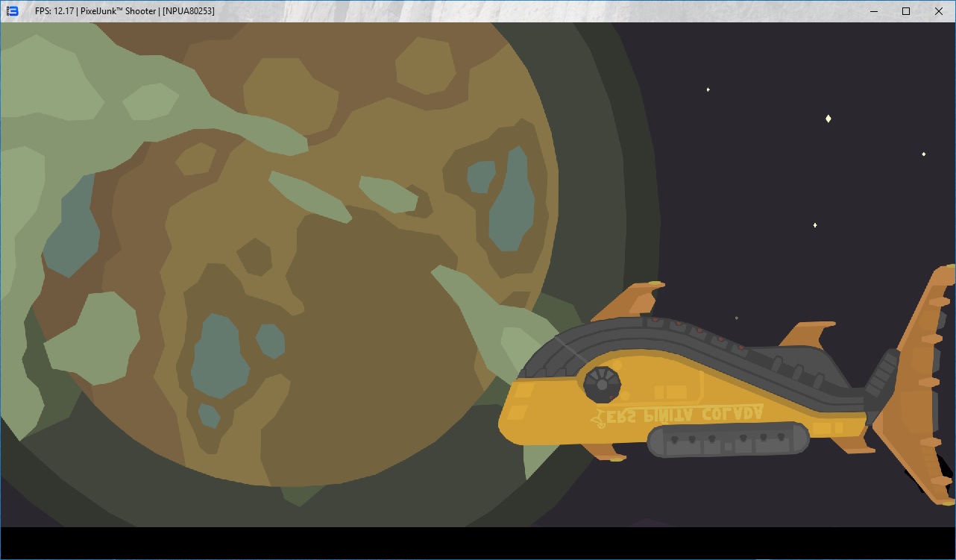
Task: Close the PixelJunk Shooter window
Action: (939, 11)
